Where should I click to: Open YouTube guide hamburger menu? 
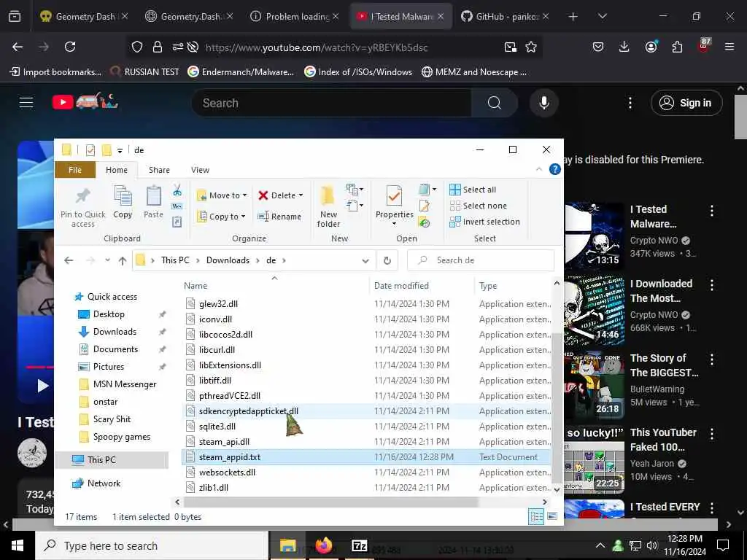click(x=26, y=102)
